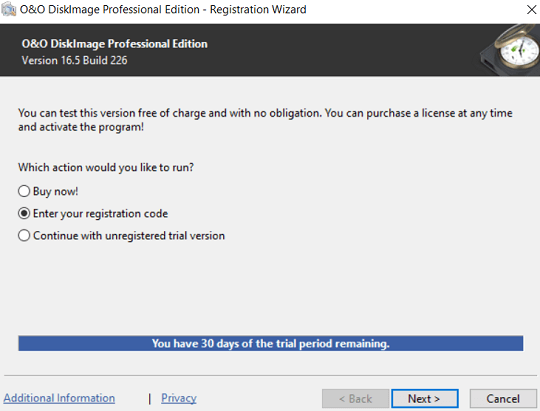Screen dimensions: 540x411
Task: Close the Registration Wizard window
Action: coord(531,9)
